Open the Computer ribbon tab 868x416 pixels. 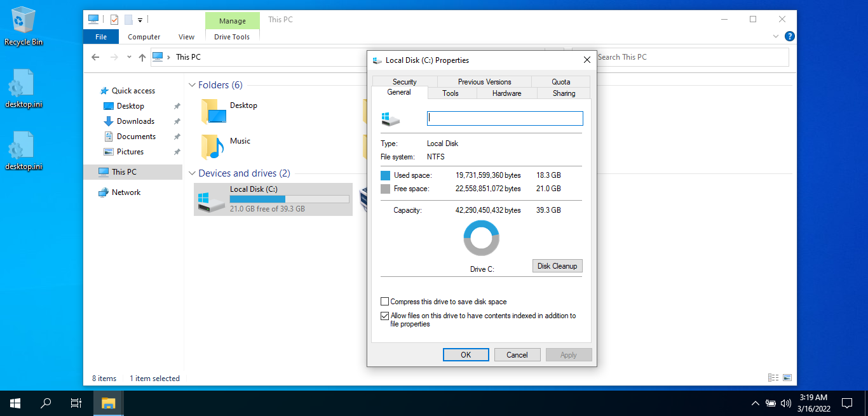tap(144, 37)
